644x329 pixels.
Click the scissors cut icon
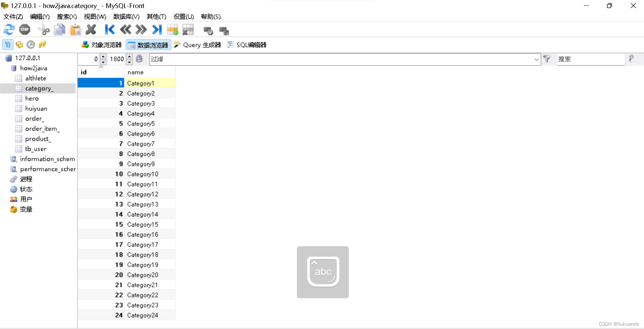44,30
